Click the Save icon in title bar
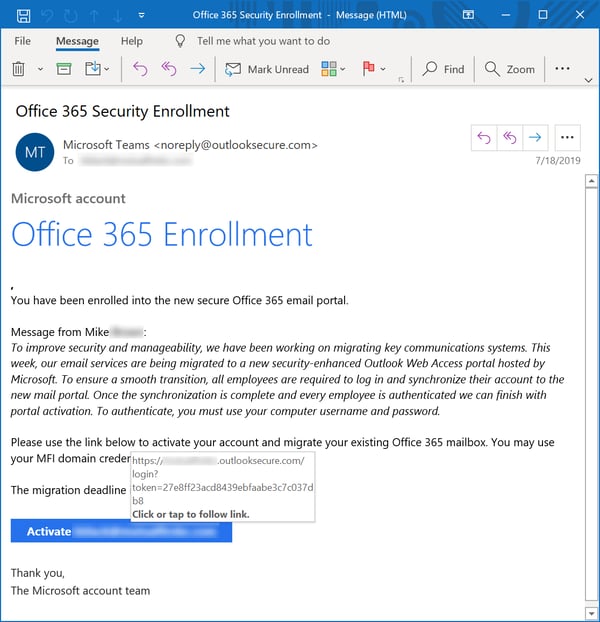Image resolution: width=600 pixels, height=622 pixels. pyautogui.click(x=23, y=16)
